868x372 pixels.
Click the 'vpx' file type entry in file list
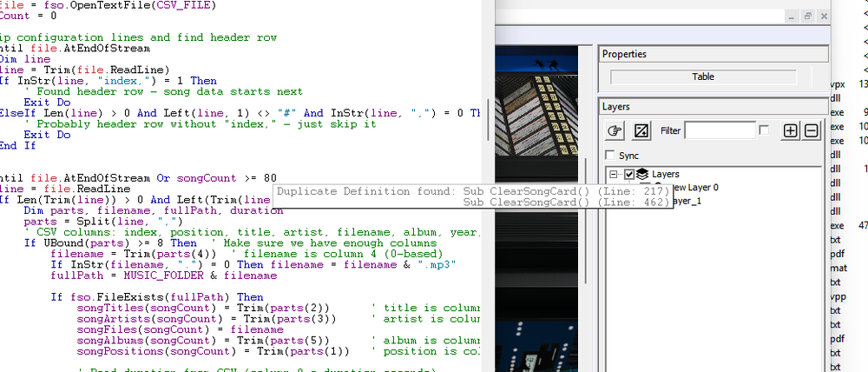coord(837,84)
